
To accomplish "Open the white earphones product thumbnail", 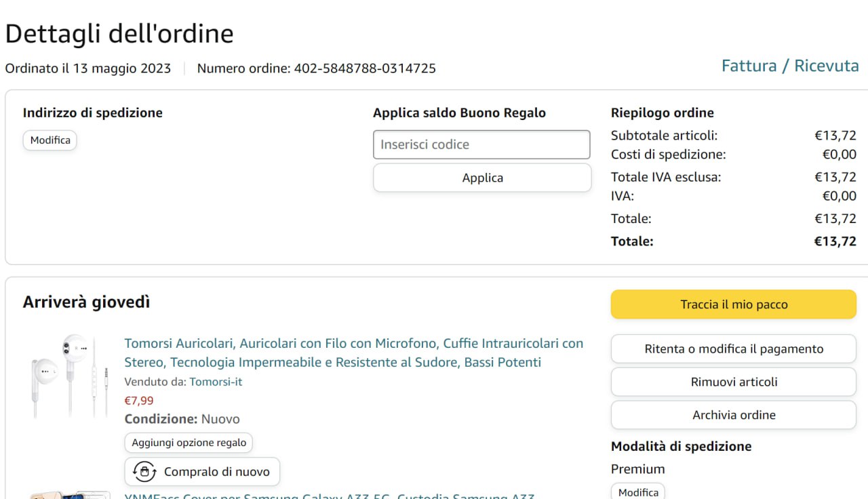I will tap(69, 375).
